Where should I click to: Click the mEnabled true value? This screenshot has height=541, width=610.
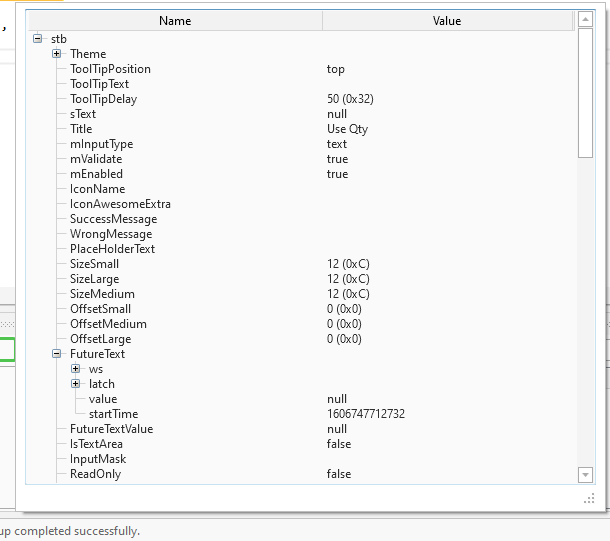337,174
